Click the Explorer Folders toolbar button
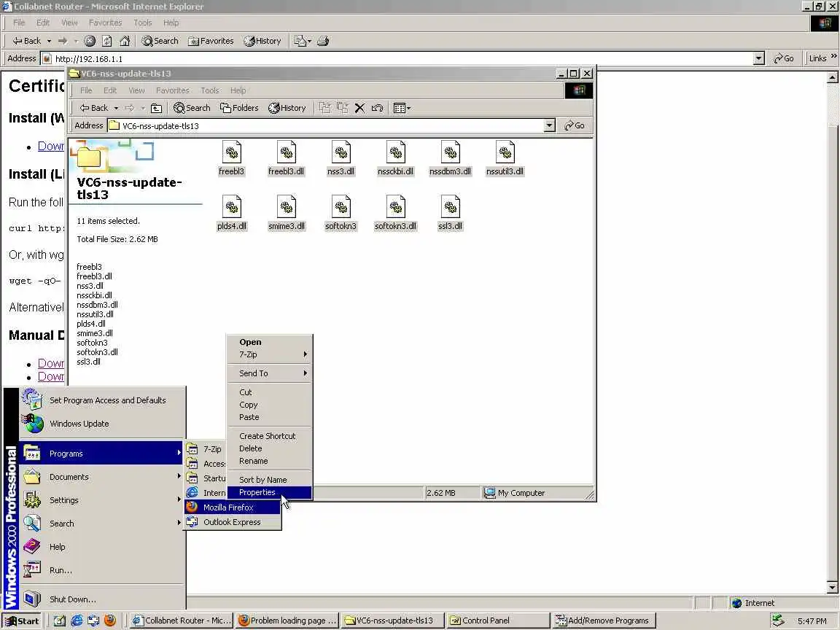 [239, 108]
